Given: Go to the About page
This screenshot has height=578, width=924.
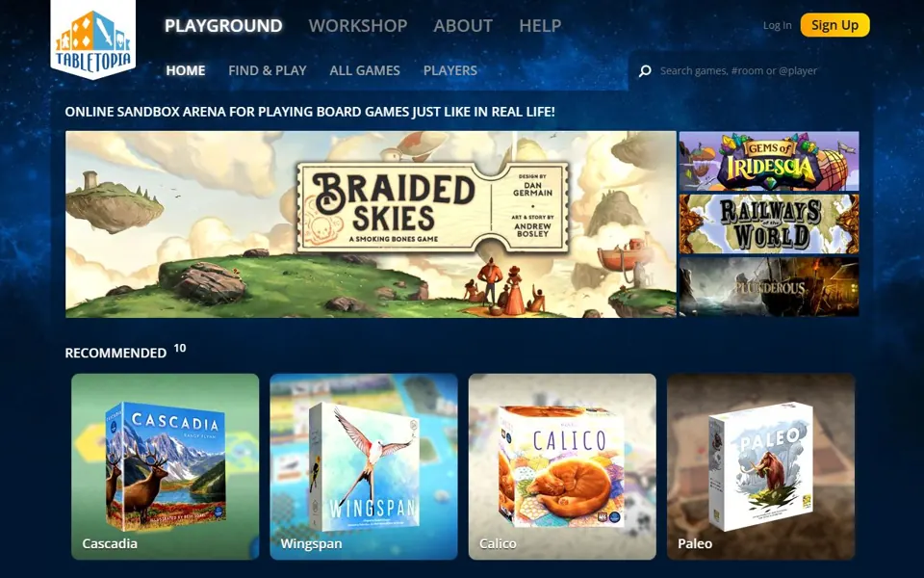Looking at the screenshot, I should click(463, 26).
